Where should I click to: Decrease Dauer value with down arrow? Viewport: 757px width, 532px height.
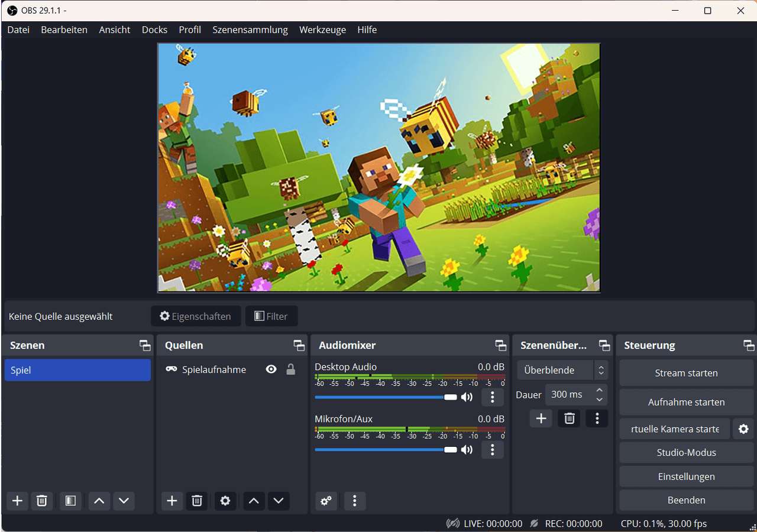tap(600, 400)
